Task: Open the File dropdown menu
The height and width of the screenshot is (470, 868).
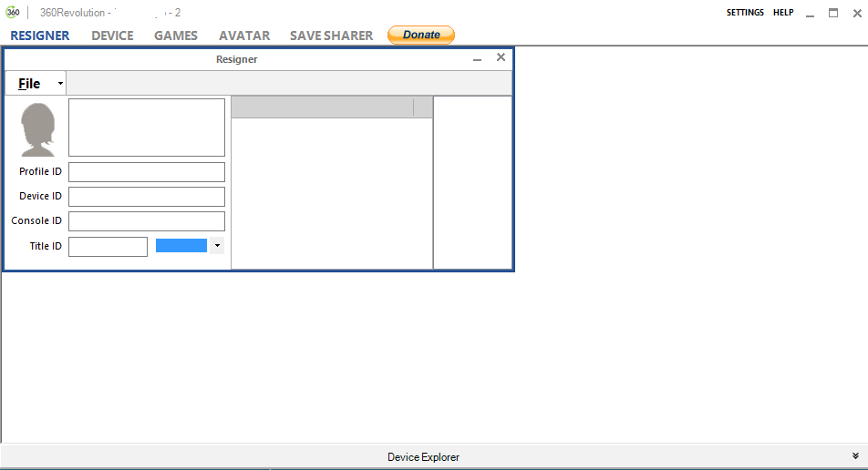Action: click(36, 84)
